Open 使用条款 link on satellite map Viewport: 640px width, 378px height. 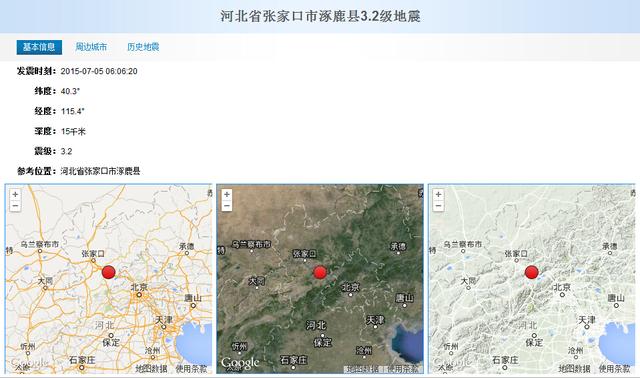coord(403,369)
